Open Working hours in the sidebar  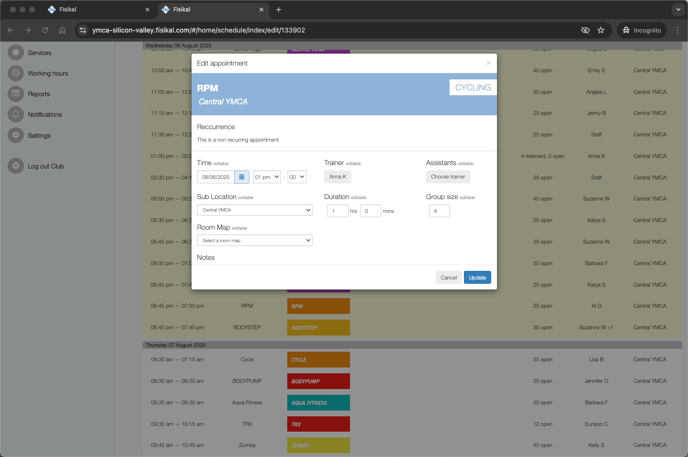click(48, 73)
